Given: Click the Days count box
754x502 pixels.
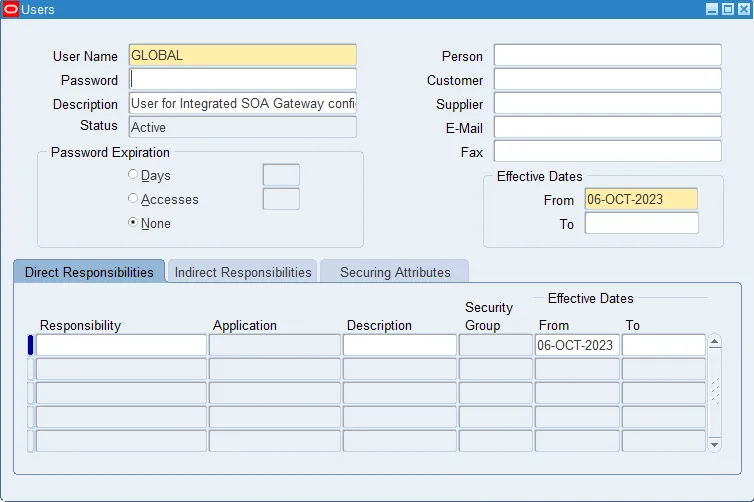Looking at the screenshot, I should (x=281, y=175).
